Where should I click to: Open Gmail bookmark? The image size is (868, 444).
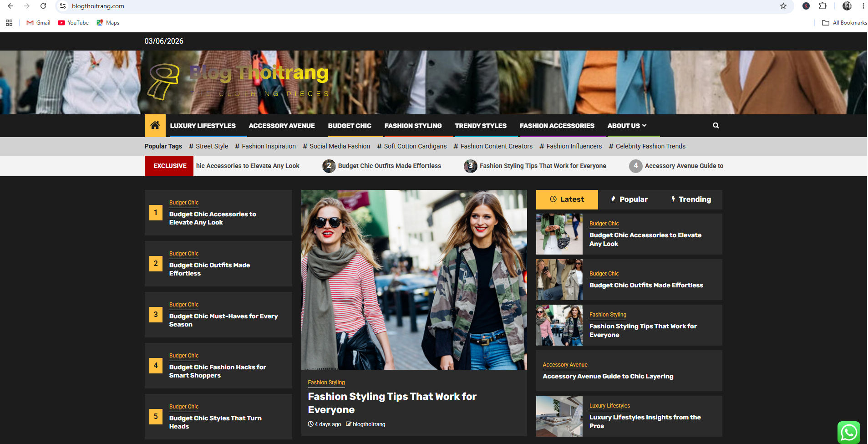[x=38, y=23]
